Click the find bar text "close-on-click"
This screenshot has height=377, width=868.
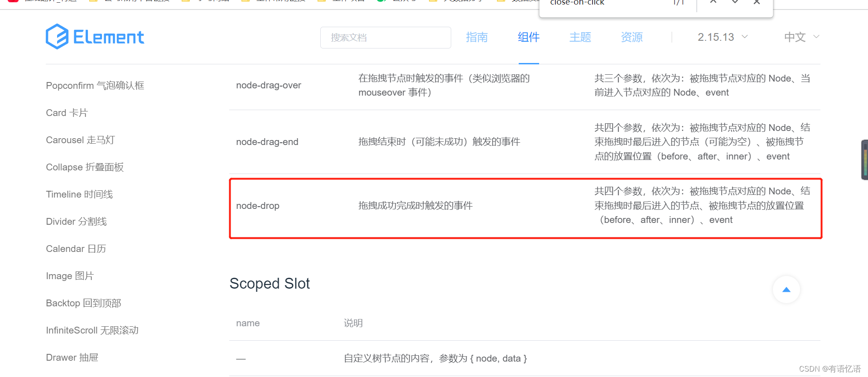point(577,3)
